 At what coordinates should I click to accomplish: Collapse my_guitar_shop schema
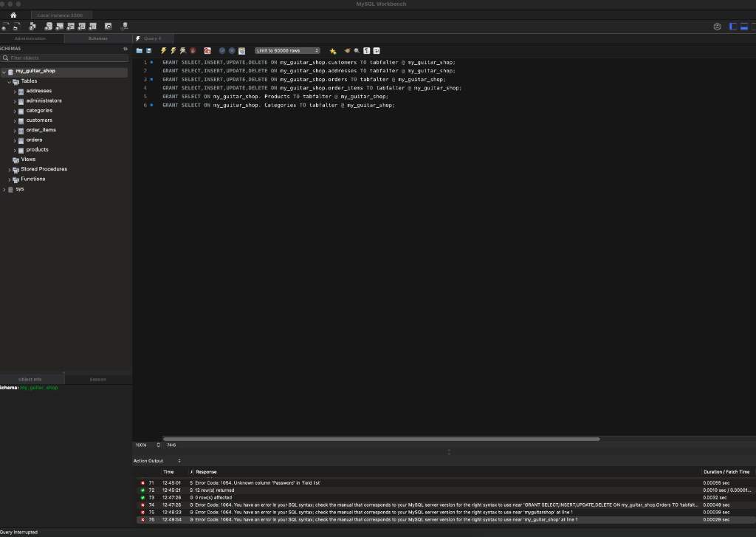[4, 72]
